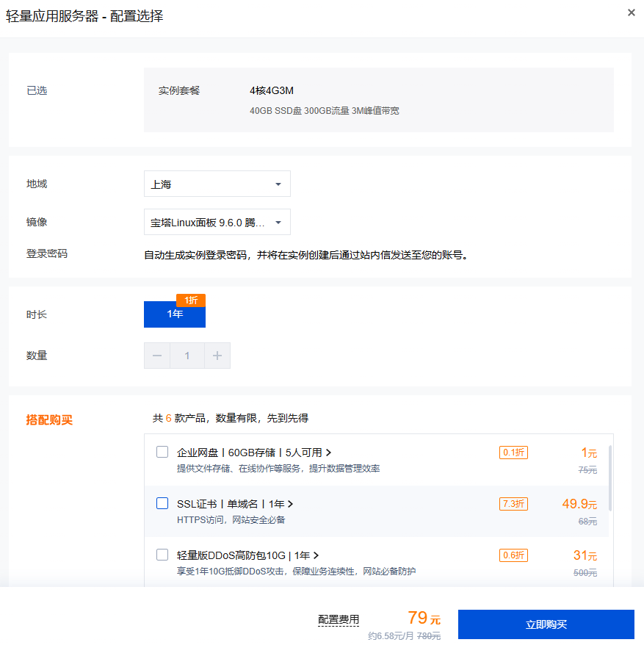Click the add-on list vertical scrollbar

coord(610,478)
